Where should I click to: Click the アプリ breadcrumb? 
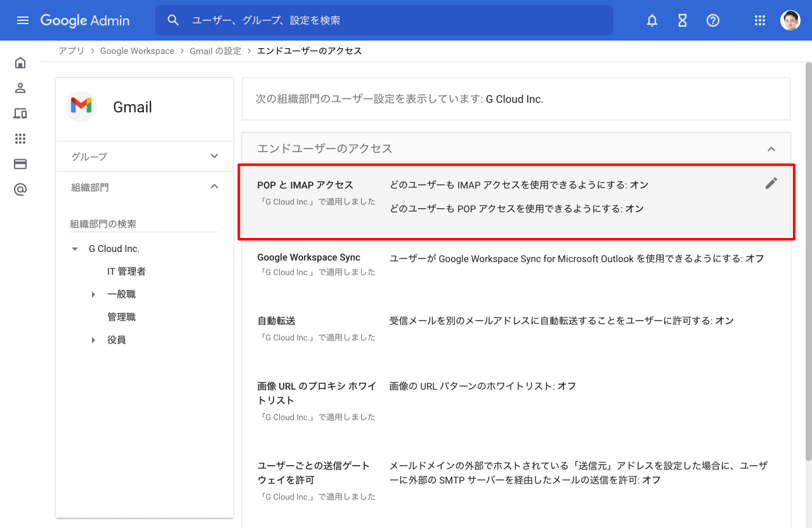71,51
